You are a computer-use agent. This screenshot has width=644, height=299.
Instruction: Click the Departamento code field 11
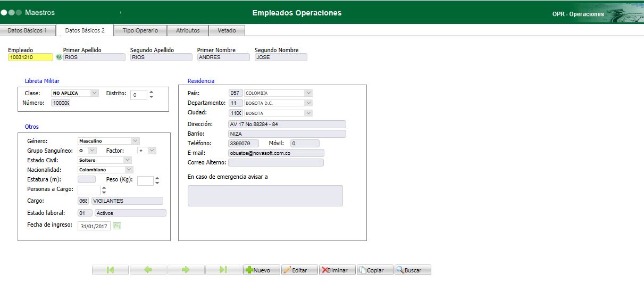[236, 103]
